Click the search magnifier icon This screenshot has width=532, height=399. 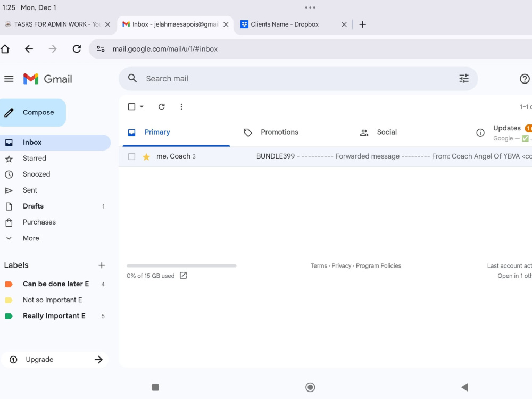(x=132, y=79)
